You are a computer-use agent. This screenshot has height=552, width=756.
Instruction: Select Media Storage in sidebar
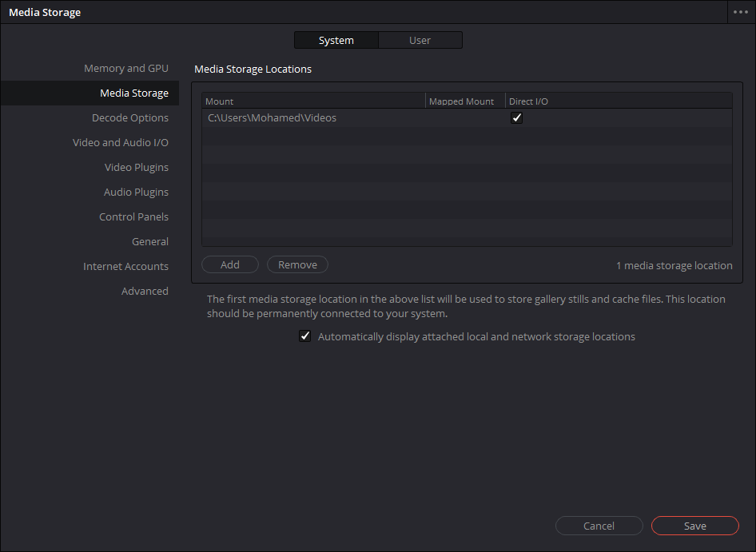click(90, 93)
